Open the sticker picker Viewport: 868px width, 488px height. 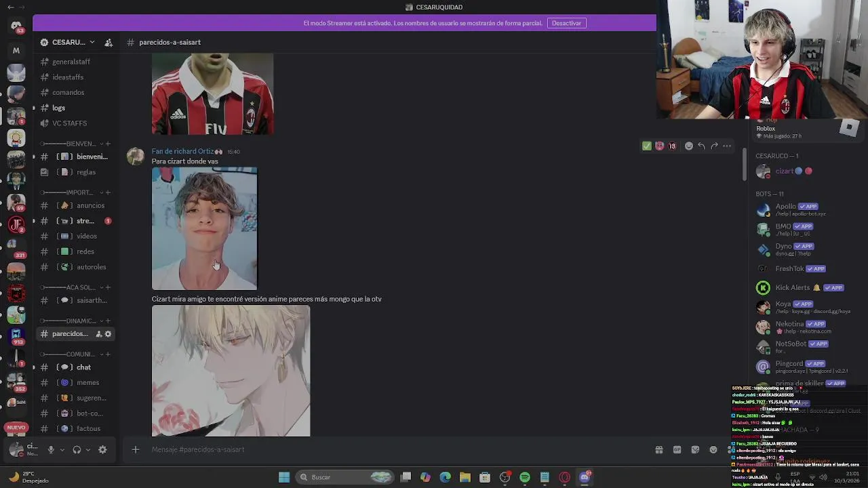pos(695,449)
